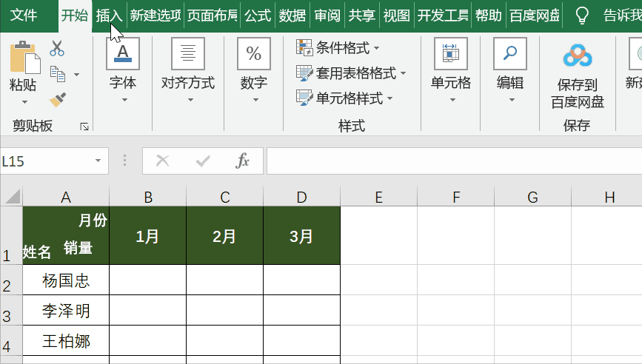Switch to the 公式 tab
Screen dimensions: 642x364
258,16
